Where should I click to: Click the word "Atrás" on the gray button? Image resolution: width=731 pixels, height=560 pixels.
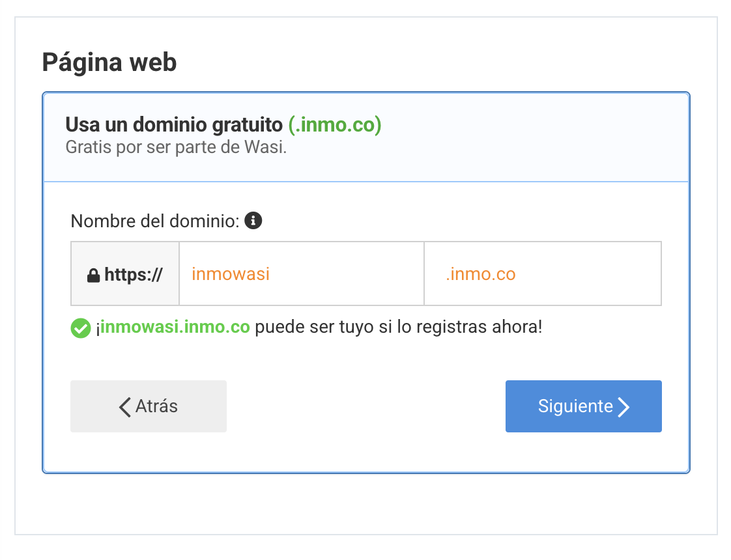pos(156,406)
